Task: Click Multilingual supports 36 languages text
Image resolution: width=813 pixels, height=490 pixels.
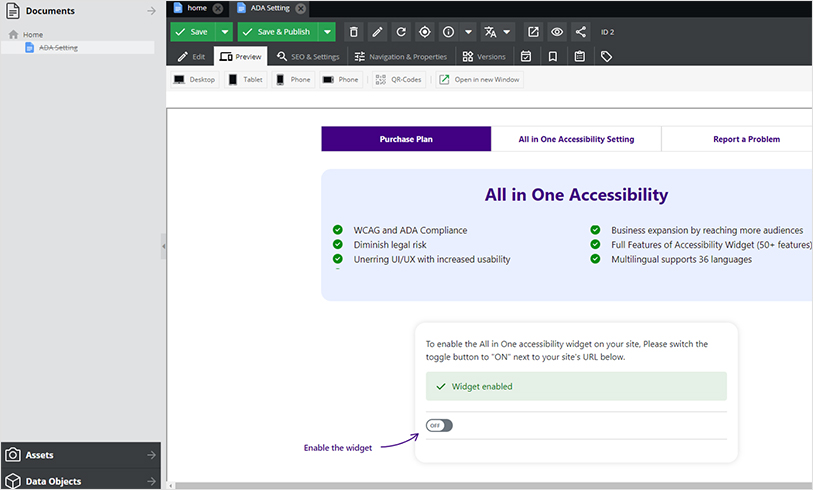Action: click(x=681, y=259)
